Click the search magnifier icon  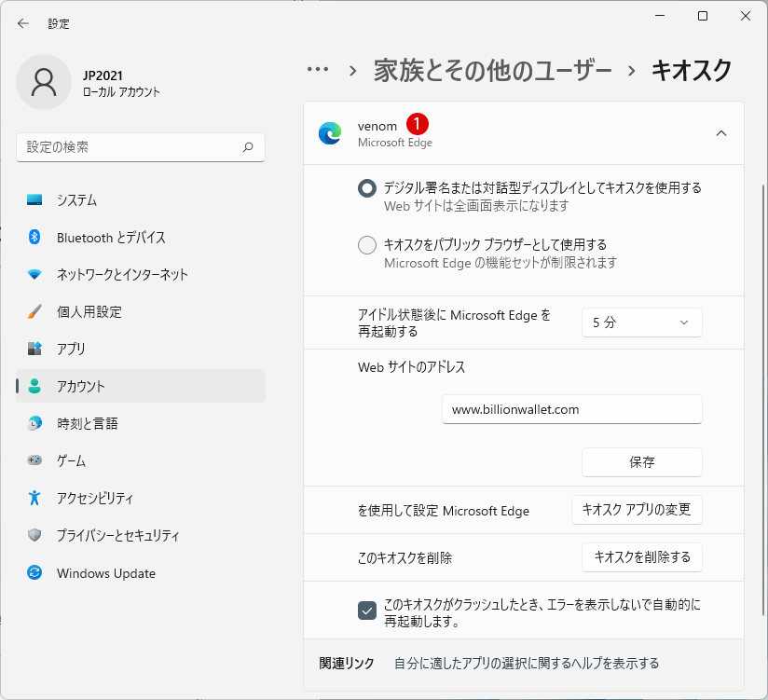point(248,147)
